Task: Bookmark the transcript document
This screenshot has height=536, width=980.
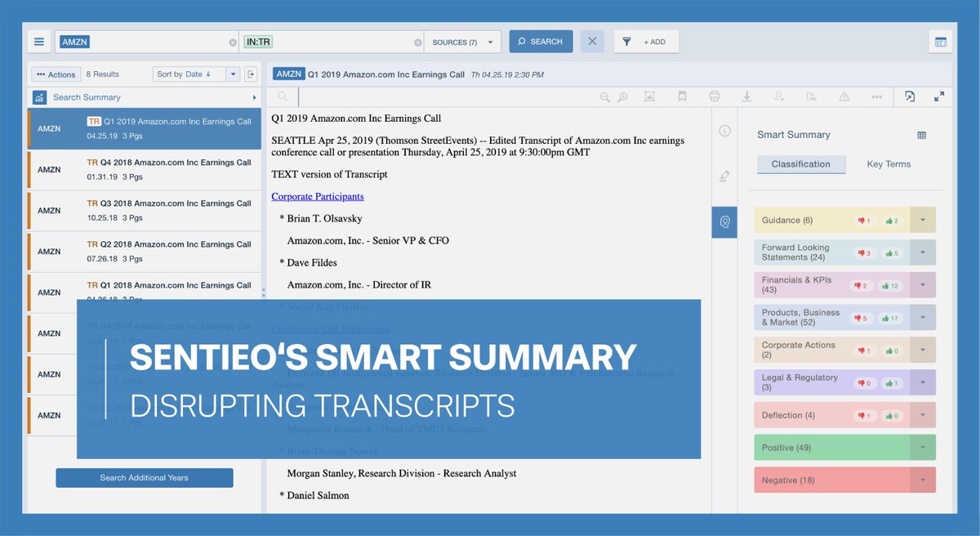Action: (682, 96)
